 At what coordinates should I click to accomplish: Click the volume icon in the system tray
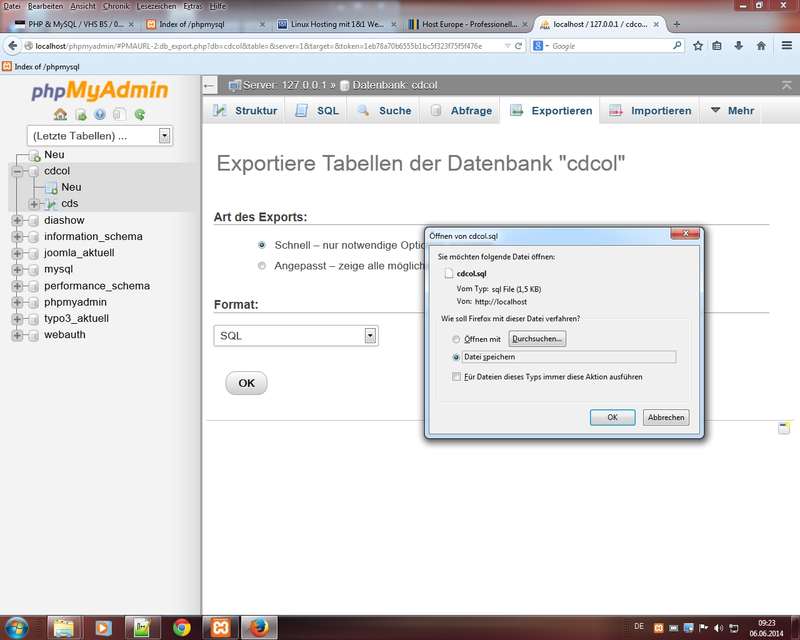click(718, 628)
